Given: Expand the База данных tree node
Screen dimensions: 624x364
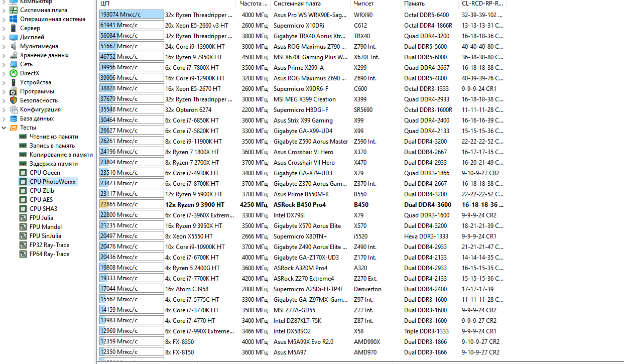Looking at the screenshot, I should pyautogui.click(x=4, y=118).
